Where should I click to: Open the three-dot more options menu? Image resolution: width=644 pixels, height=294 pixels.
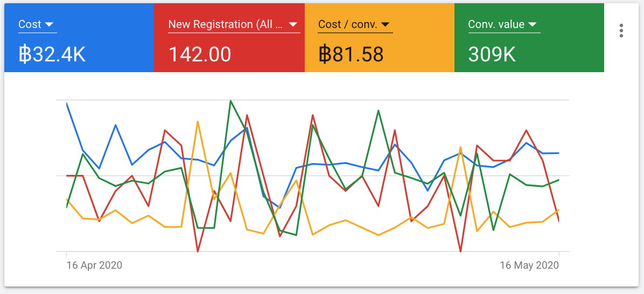tap(621, 31)
